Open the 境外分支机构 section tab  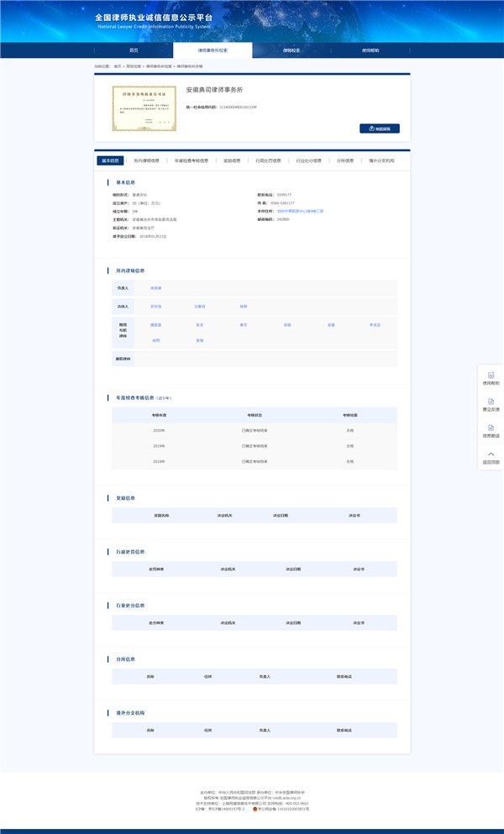point(381,160)
